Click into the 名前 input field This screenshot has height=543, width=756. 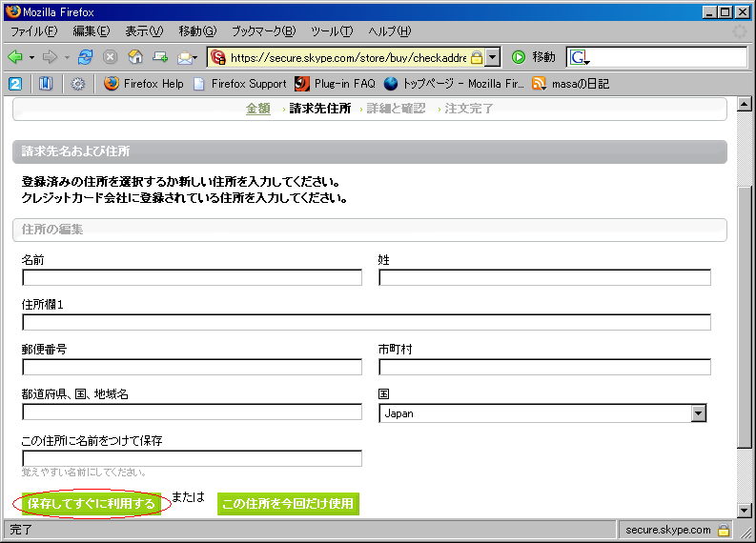click(x=192, y=278)
